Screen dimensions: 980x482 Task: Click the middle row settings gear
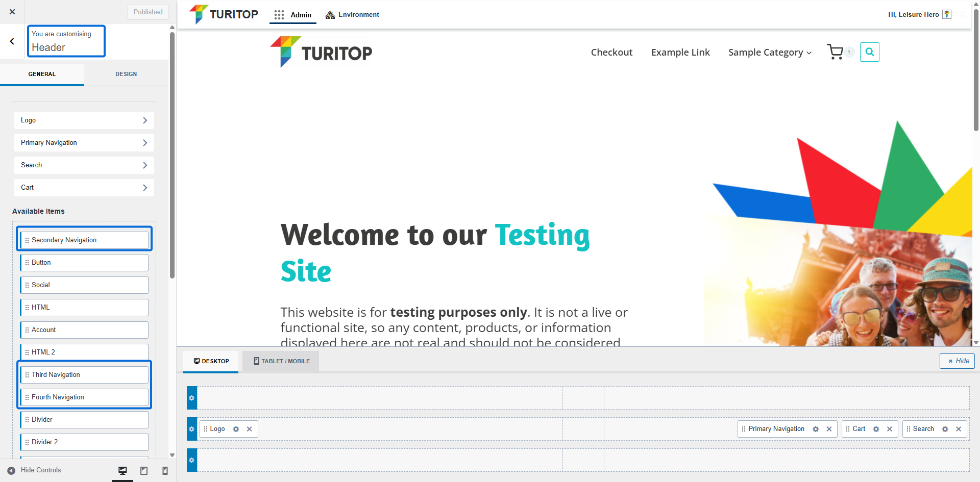pos(192,429)
